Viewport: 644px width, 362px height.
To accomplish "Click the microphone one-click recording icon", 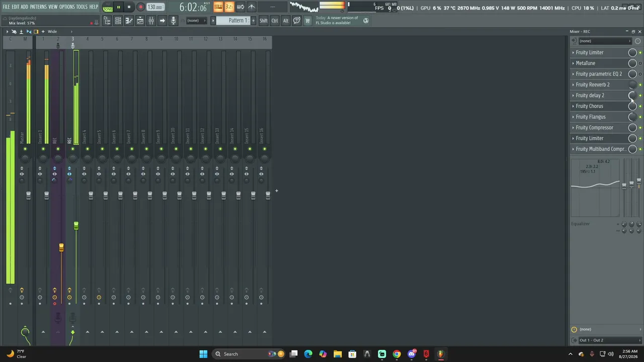I will click(x=173, y=21).
